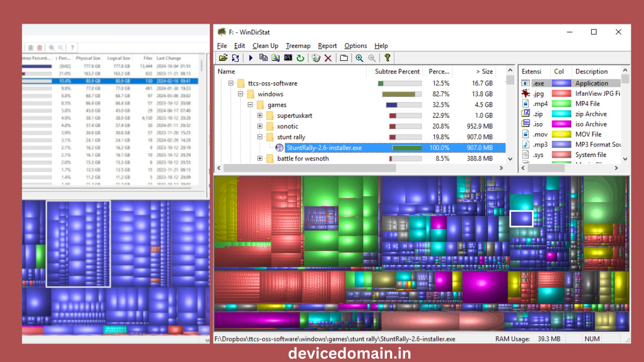Click the yellow question mark Help icon
The height and width of the screenshot is (362, 644).
(387, 58)
